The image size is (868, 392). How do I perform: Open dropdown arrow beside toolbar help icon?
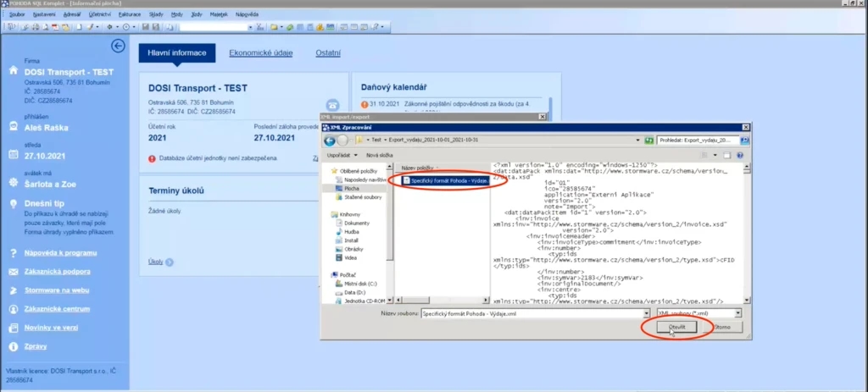coord(382,26)
